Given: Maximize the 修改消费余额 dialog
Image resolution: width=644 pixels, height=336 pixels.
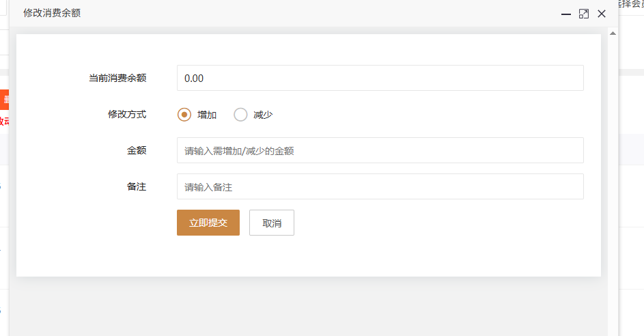Looking at the screenshot, I should pos(583,14).
